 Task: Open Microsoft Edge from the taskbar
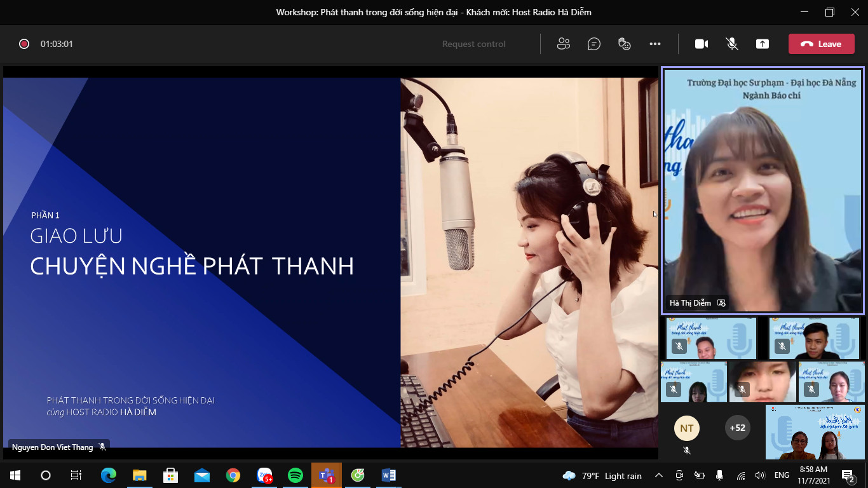(109, 475)
